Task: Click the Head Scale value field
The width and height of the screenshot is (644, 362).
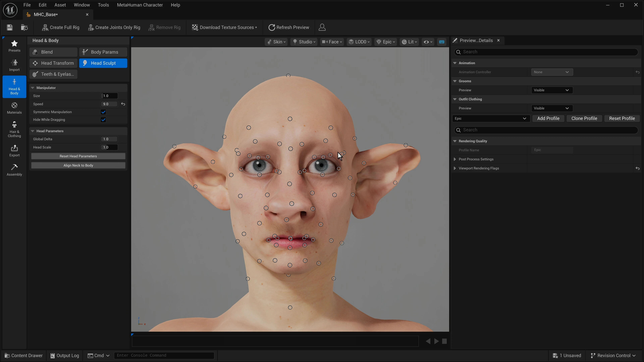Action: point(109,147)
